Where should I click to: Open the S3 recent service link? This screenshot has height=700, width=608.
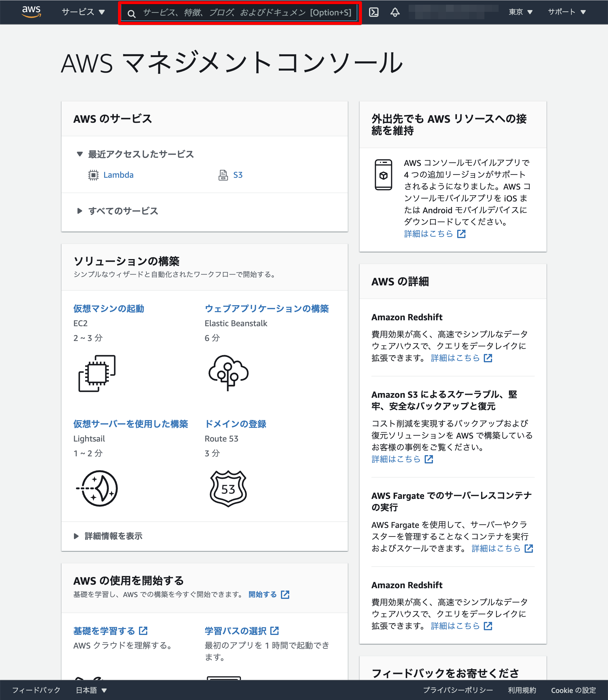click(237, 175)
